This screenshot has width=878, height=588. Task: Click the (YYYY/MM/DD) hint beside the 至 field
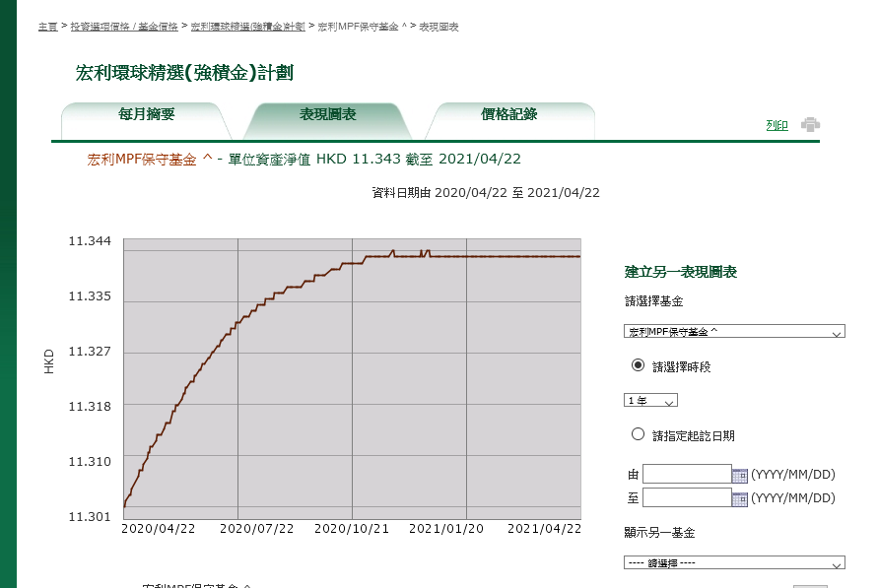click(793, 498)
